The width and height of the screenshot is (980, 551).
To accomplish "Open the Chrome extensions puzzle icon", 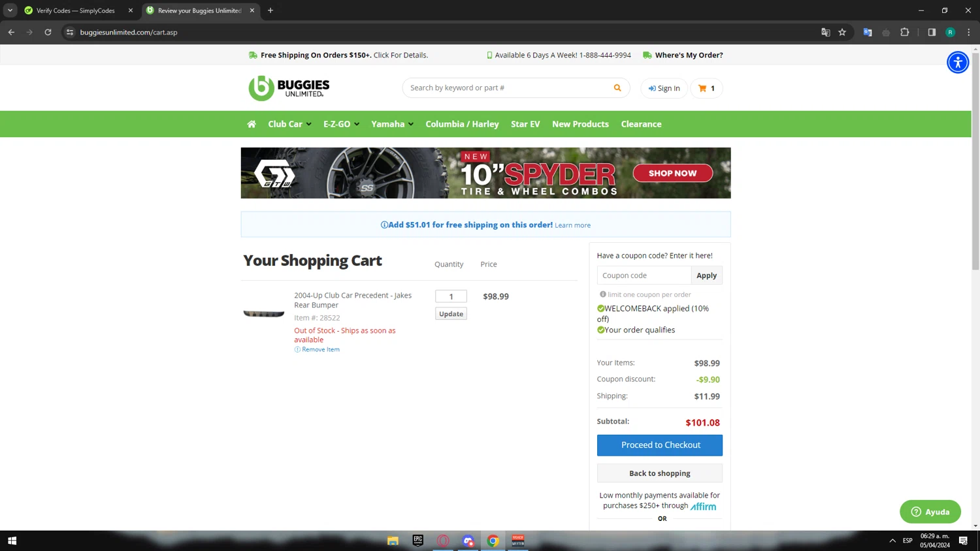I will (x=905, y=32).
